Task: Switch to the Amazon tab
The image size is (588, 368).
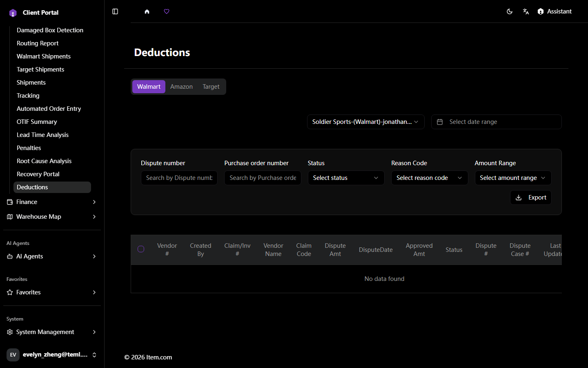Action: pyautogui.click(x=181, y=87)
